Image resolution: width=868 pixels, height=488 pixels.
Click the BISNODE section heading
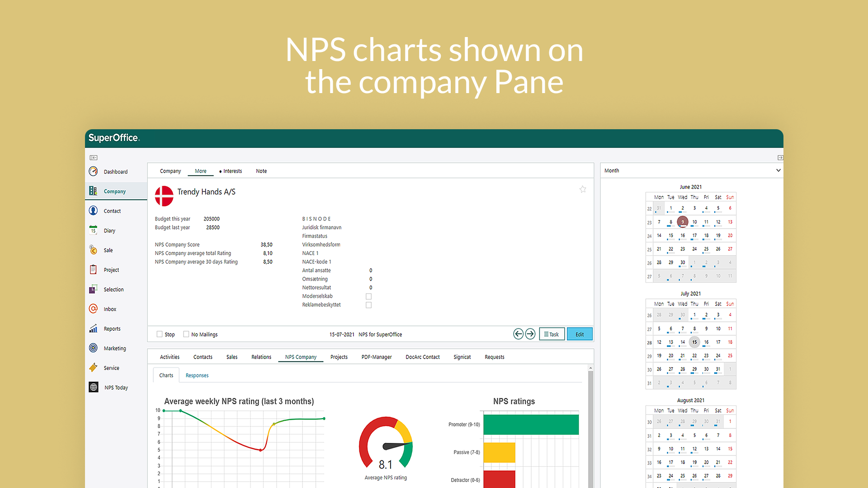pyautogui.click(x=316, y=219)
